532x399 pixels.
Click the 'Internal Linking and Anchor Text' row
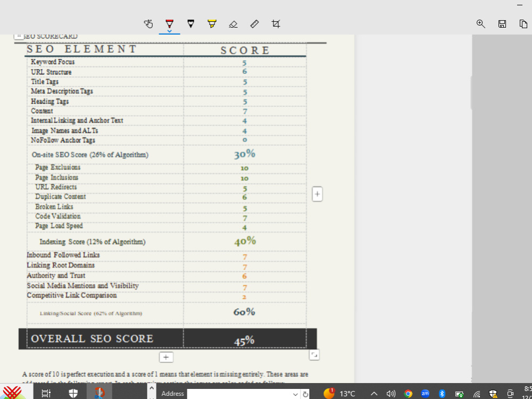point(77,120)
